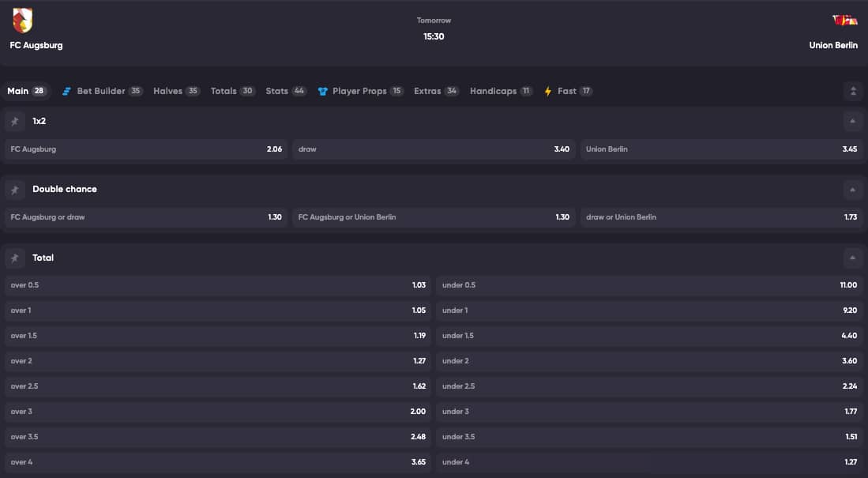Click the 1x2 section title
The height and width of the screenshot is (478, 868).
[x=39, y=122]
